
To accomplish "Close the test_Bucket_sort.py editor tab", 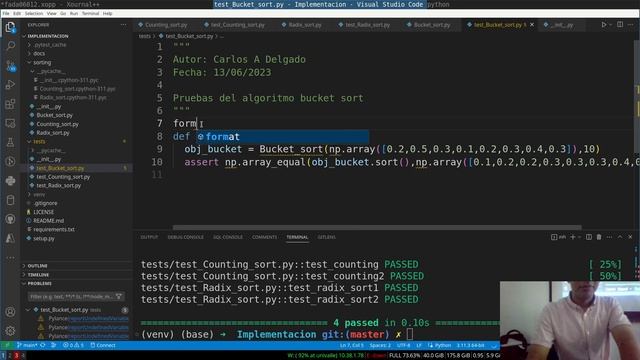I will point(532,25).
